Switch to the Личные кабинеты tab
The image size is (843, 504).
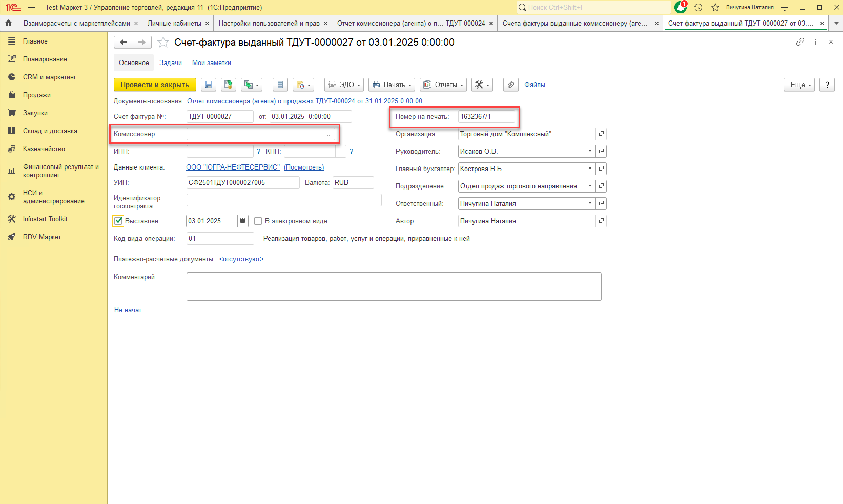coord(174,24)
